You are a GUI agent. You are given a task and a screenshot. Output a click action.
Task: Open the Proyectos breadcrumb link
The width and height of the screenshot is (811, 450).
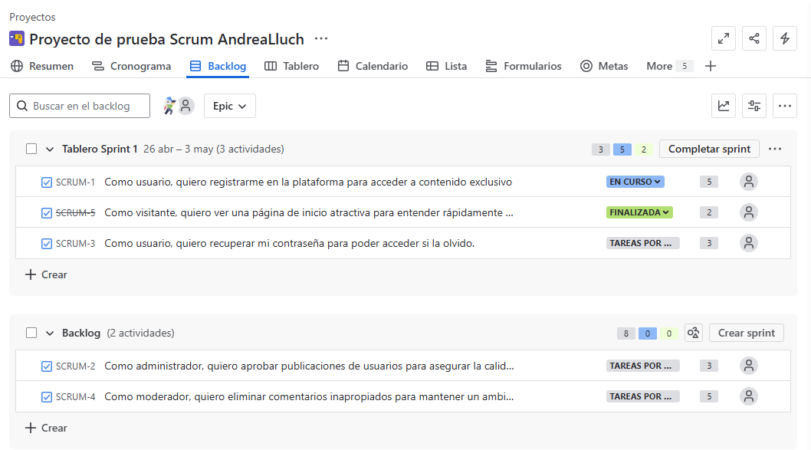[32, 17]
